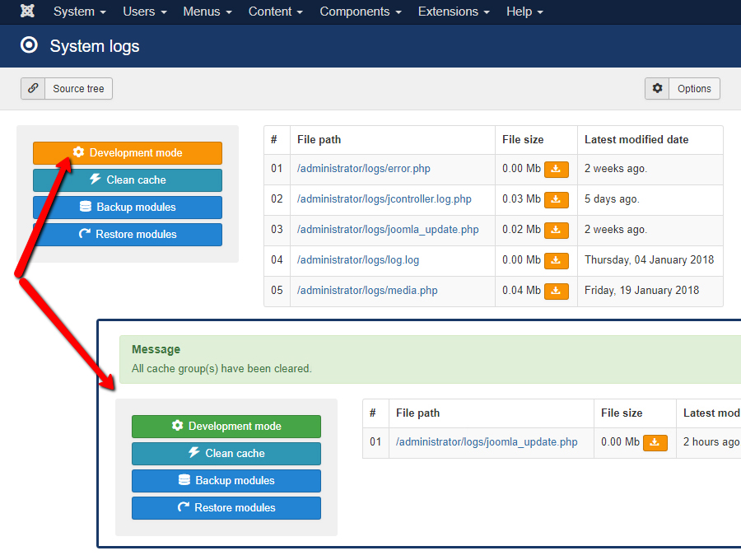Click the orange download icon in lower table
Viewport: 741px width, 560px height.
655,442
